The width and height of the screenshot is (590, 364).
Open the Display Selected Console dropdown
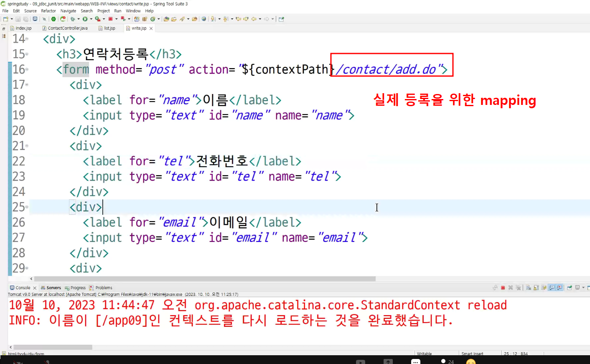point(583,288)
